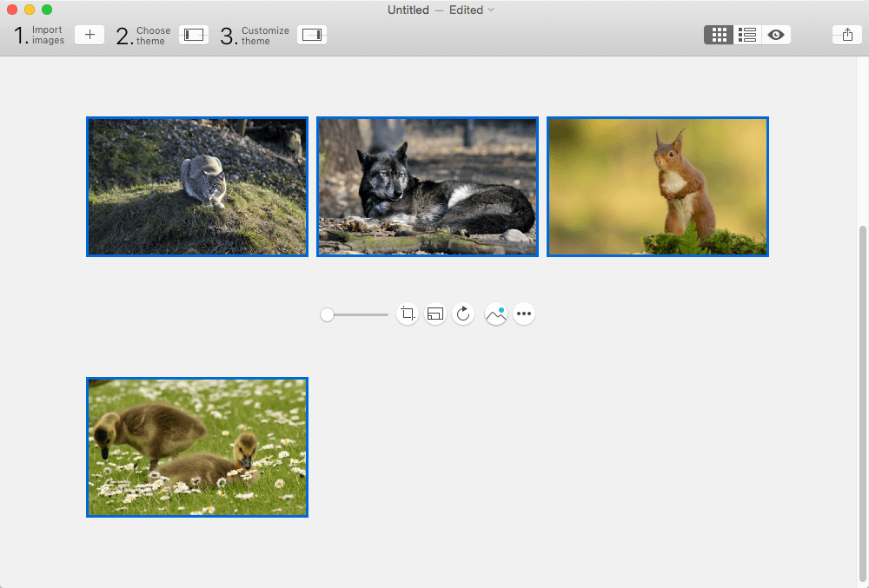
Task: Click the image adjustment mountain icon
Action: (x=495, y=314)
